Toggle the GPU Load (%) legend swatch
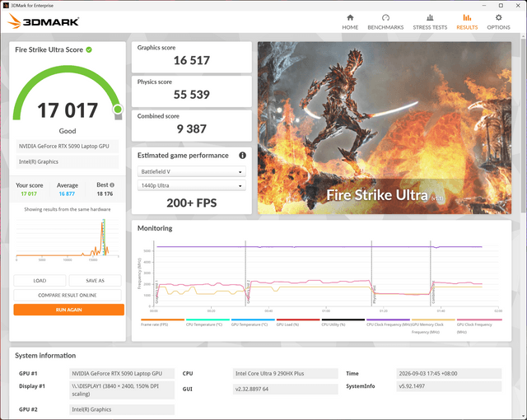Screen dimensions: 527x420 [298, 320]
